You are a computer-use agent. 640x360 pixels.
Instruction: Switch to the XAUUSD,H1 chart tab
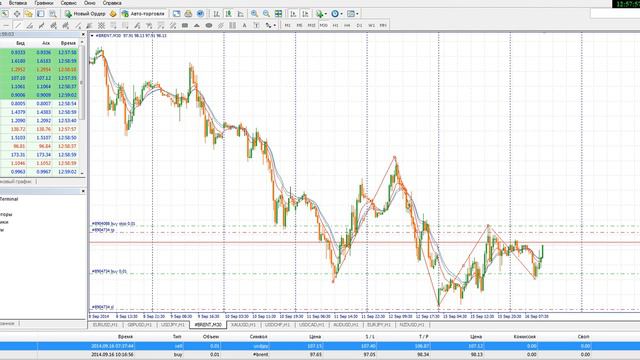pyautogui.click(x=243, y=325)
